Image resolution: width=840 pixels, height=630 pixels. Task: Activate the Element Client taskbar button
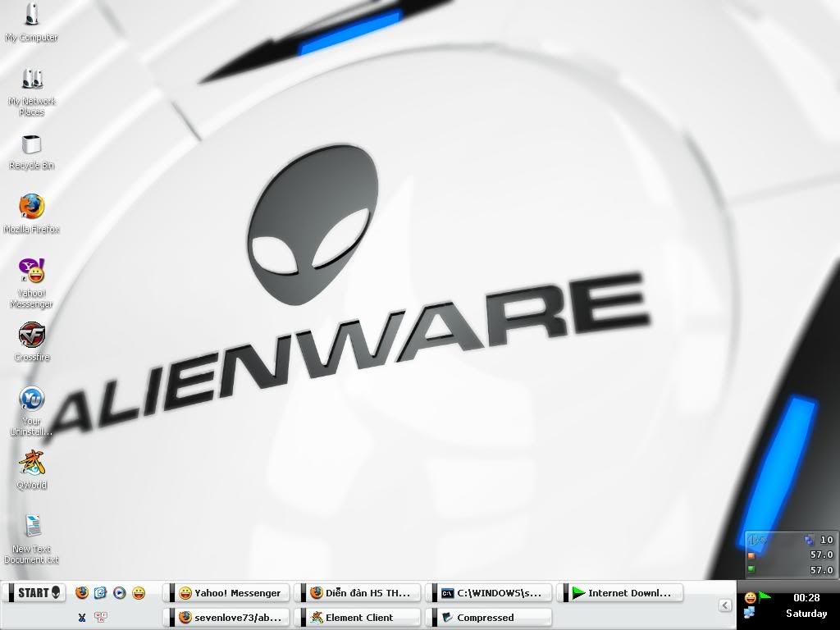click(359, 618)
